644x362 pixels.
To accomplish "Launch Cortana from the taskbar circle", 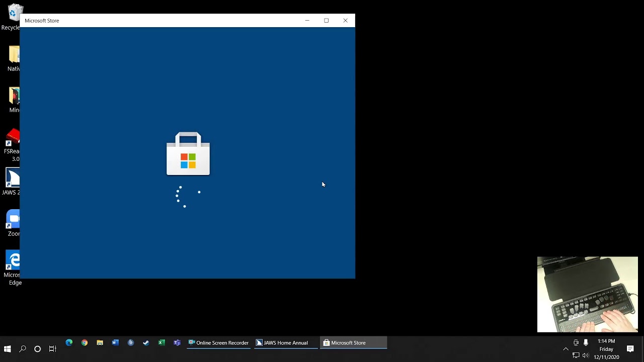I will pos(37,349).
